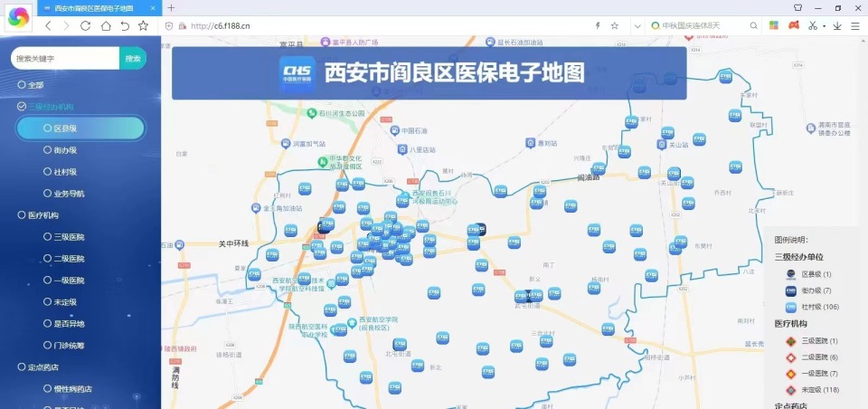868x409 pixels.
Task: Select the 业务导航 option
Action: [64, 194]
